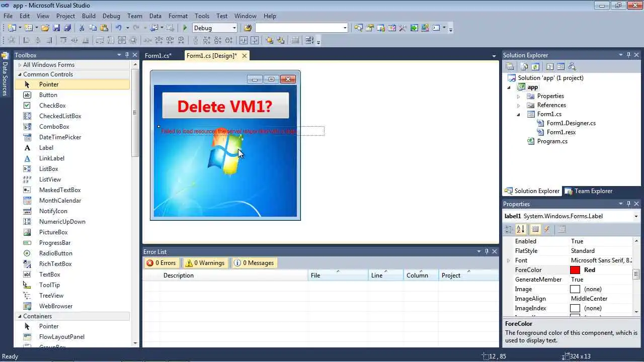644x362 pixels.
Task: Click the red ForeColor swatch
Action: point(575,270)
